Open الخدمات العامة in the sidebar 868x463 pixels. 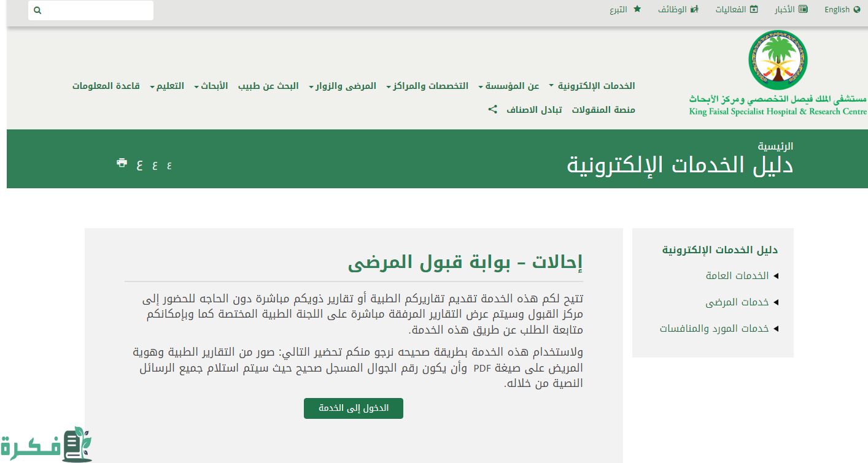pos(737,276)
